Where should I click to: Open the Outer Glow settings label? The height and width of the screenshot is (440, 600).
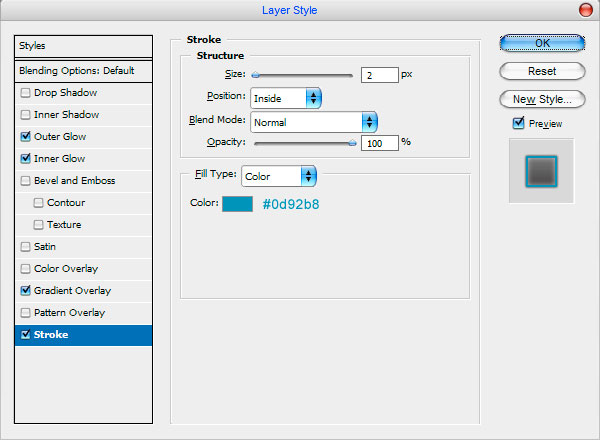(x=60, y=137)
